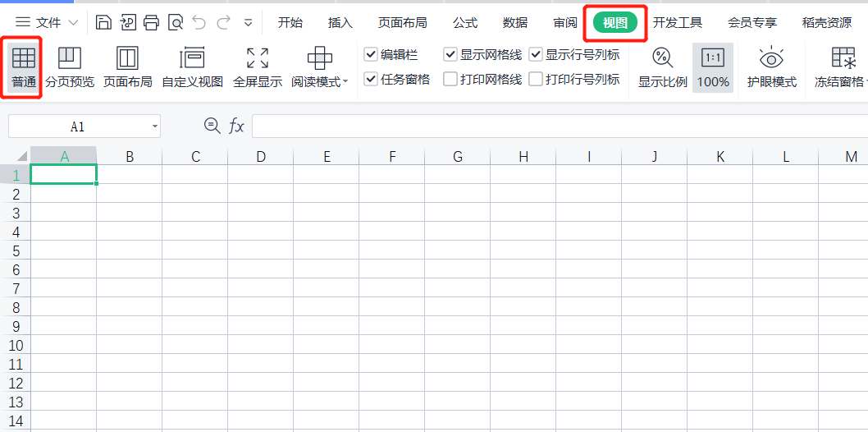Turn on 护眼模式 eye protection
Viewport: 868px width, 432px height.
772,67
